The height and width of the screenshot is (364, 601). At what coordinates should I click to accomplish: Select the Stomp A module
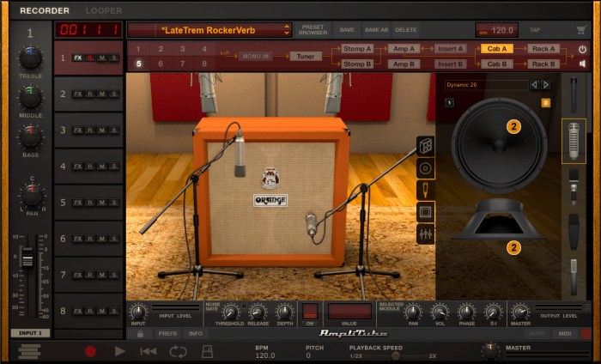point(357,49)
